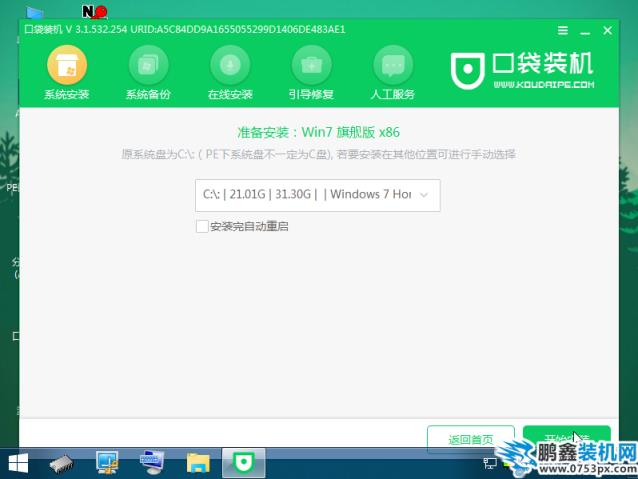Open the blue desktop icon at top-left
This screenshot has height=479, width=638.
pyautogui.click(x=35, y=13)
